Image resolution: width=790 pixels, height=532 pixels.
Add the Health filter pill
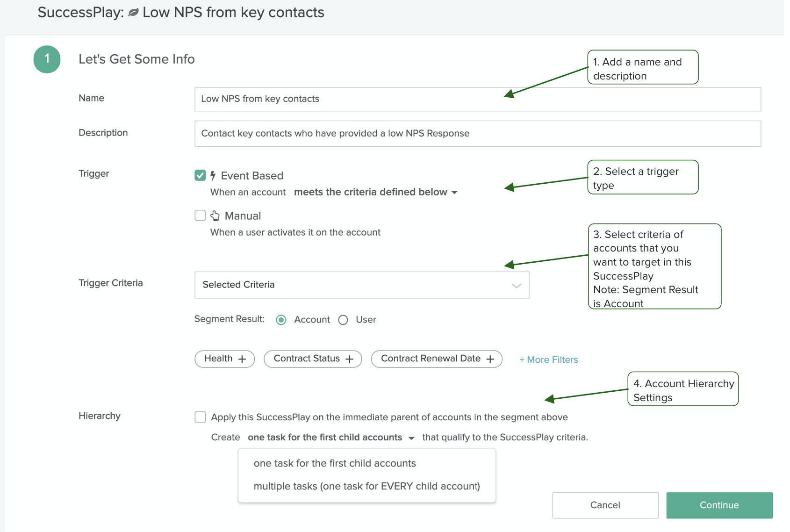[x=225, y=359]
